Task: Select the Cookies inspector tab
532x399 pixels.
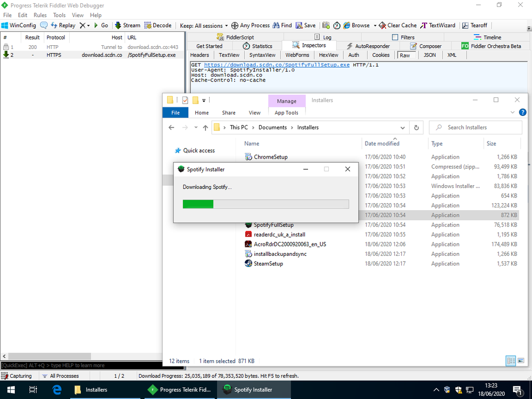Action: coord(381,55)
